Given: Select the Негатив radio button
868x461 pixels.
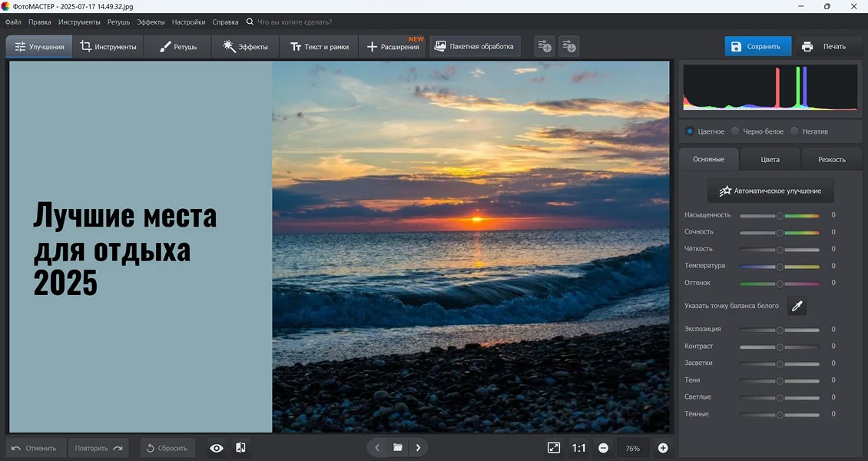Looking at the screenshot, I should pos(795,131).
